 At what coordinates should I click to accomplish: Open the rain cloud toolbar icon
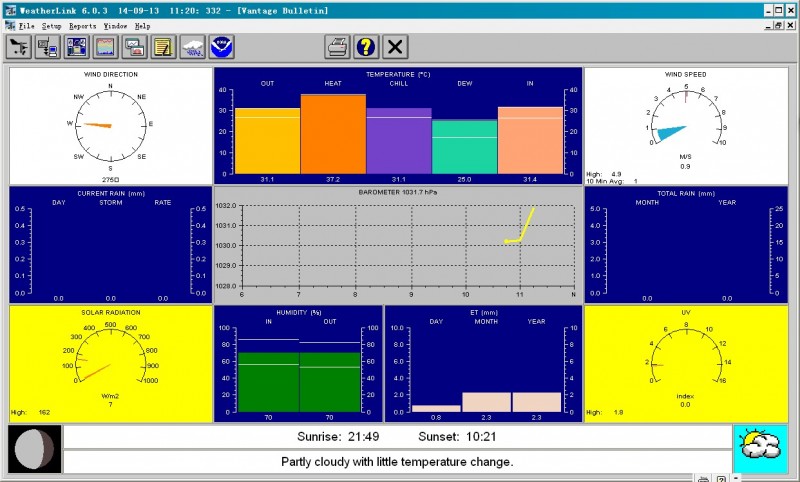point(193,47)
